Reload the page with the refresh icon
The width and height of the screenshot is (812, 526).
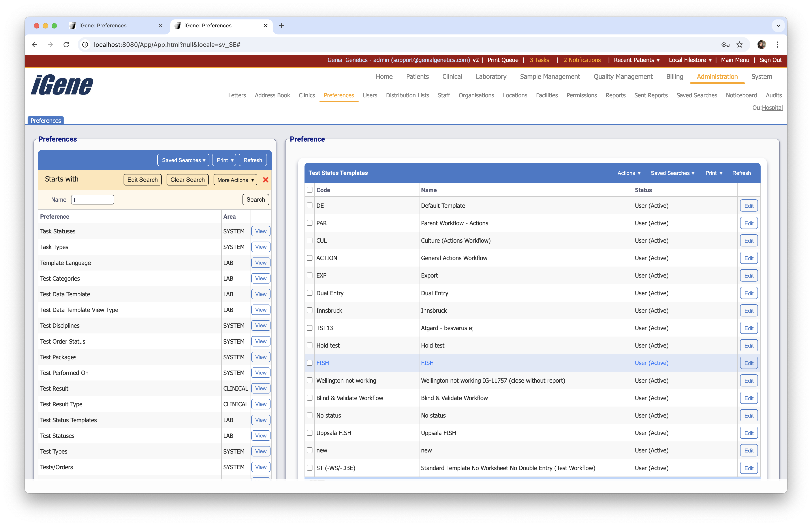[x=66, y=45]
